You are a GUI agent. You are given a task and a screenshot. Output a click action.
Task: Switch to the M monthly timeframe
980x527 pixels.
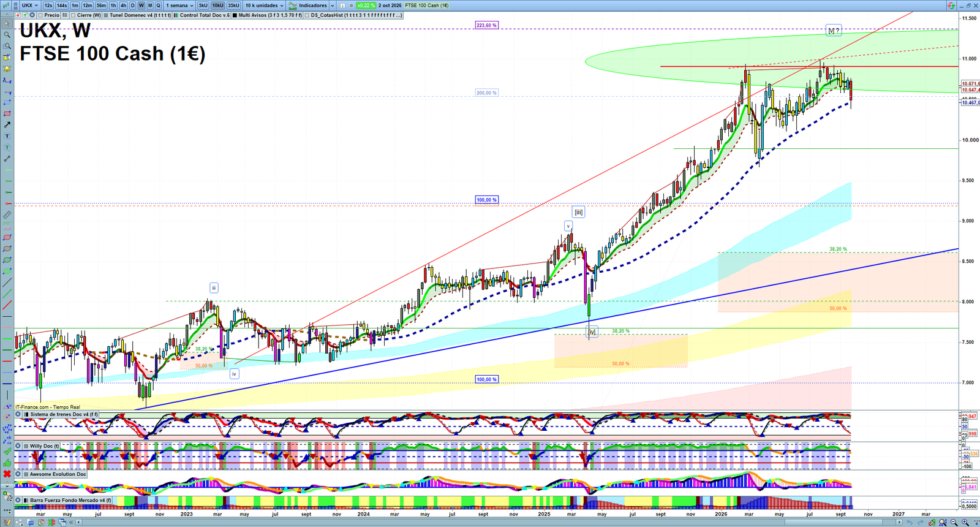tap(150, 5)
